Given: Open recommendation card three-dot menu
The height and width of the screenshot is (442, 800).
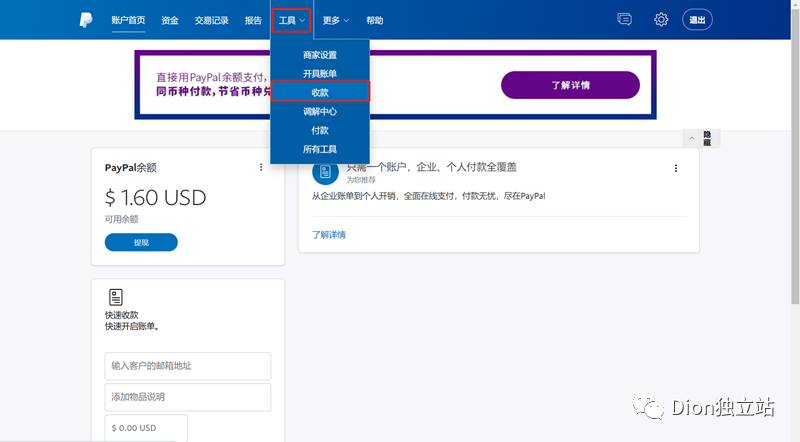Looking at the screenshot, I should pos(676,168).
